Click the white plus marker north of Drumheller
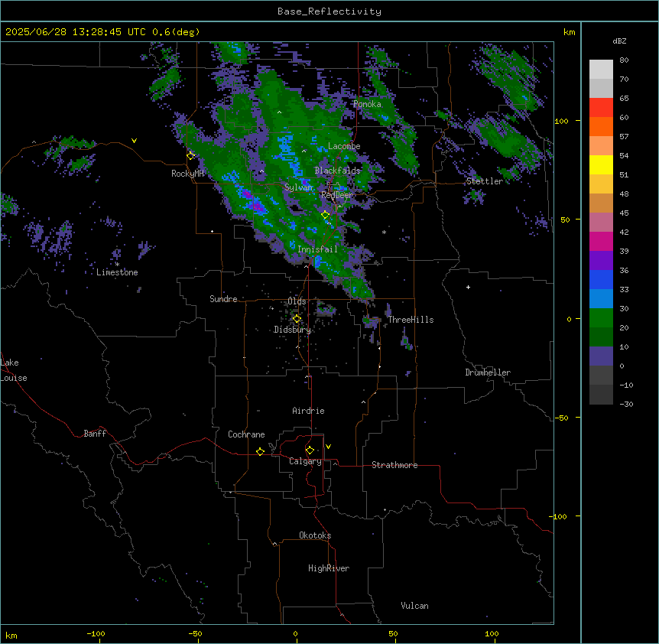This screenshot has height=644, width=659. pyautogui.click(x=468, y=287)
